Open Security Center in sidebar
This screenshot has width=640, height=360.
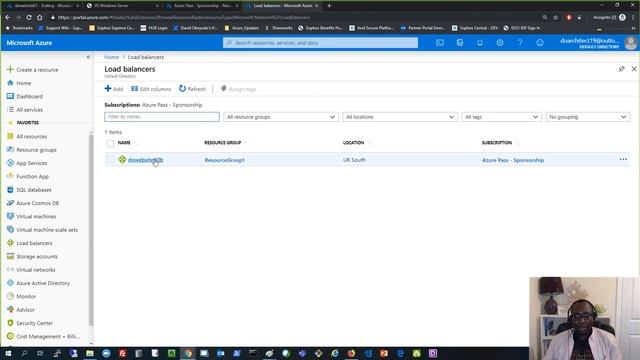coord(30,323)
